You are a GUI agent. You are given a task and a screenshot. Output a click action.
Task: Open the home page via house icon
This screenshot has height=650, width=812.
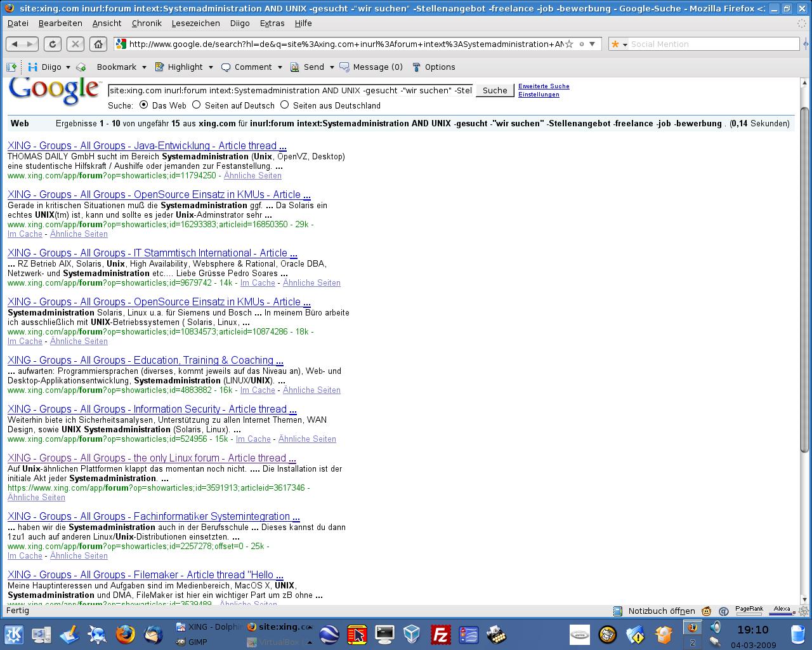[x=98, y=44]
